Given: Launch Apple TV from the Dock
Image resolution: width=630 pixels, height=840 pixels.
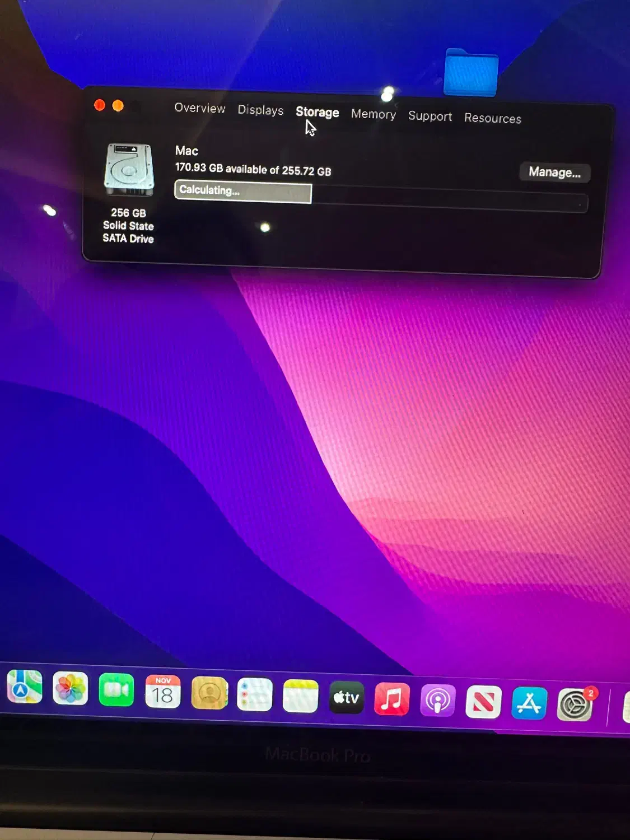Looking at the screenshot, I should [x=347, y=698].
